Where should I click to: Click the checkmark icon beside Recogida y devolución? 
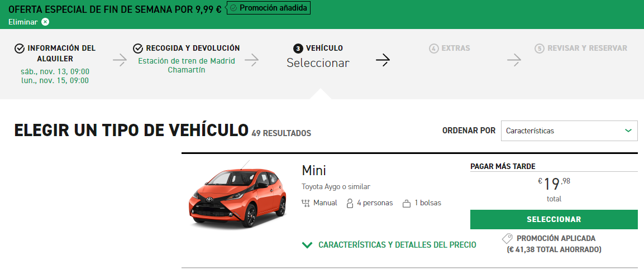click(138, 49)
